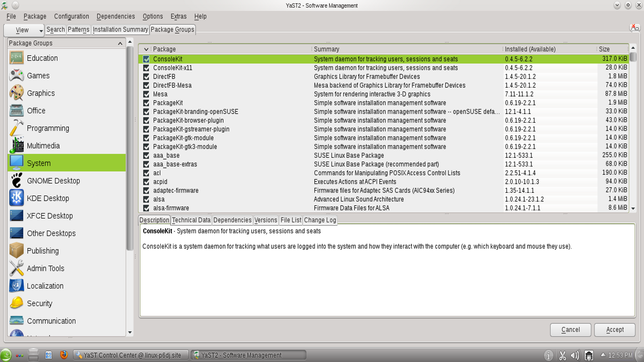
Task: Select the Security hard hat icon
Action: click(17, 303)
